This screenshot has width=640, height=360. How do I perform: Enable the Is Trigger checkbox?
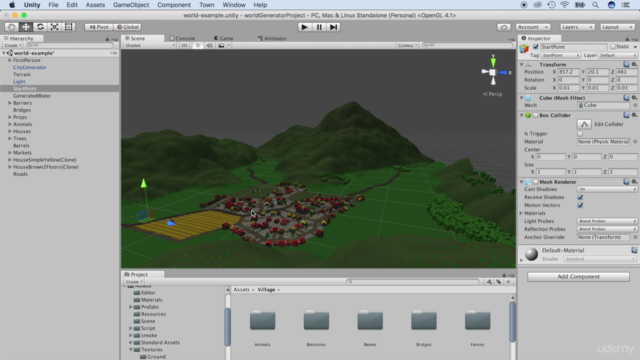click(x=580, y=133)
